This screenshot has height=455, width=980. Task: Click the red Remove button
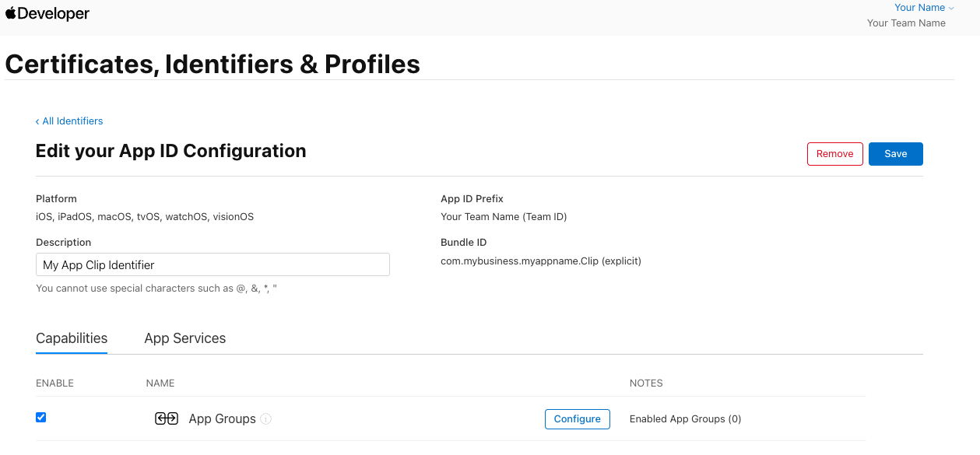[834, 154]
